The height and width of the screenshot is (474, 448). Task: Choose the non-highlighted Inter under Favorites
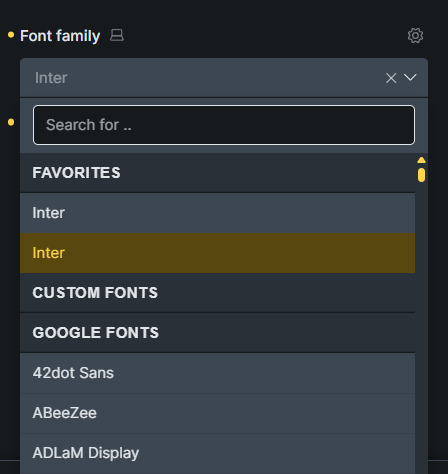click(217, 213)
